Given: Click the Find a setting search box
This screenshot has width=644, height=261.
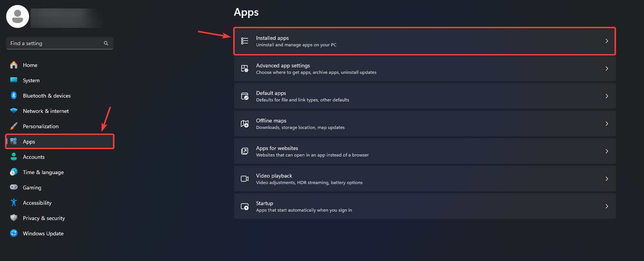Looking at the screenshot, I should (54, 43).
